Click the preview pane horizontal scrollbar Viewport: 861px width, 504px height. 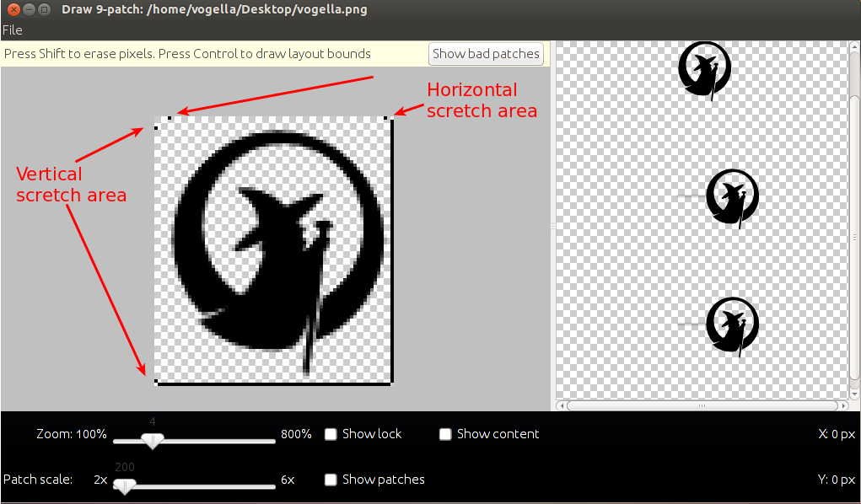(700, 405)
